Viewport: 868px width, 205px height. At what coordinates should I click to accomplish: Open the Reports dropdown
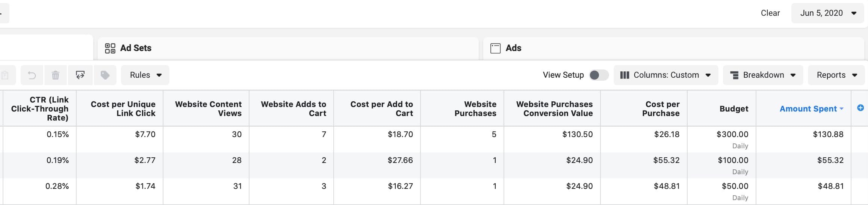pos(837,75)
